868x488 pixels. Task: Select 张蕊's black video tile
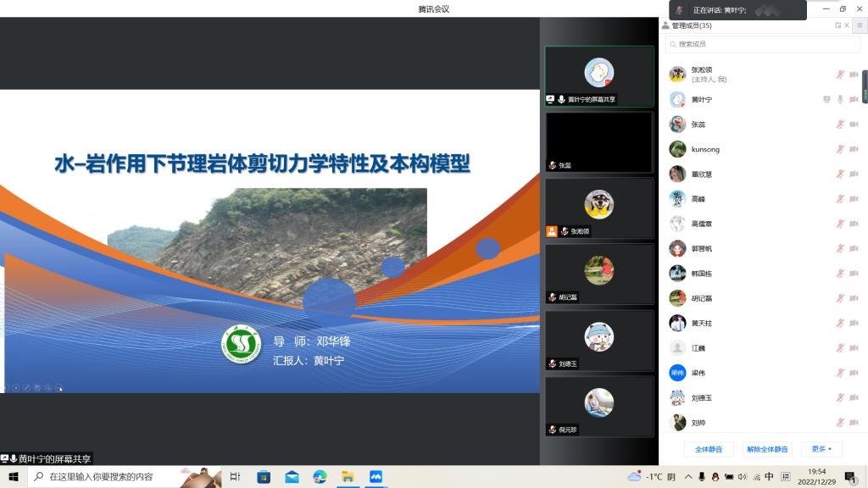[599, 142]
